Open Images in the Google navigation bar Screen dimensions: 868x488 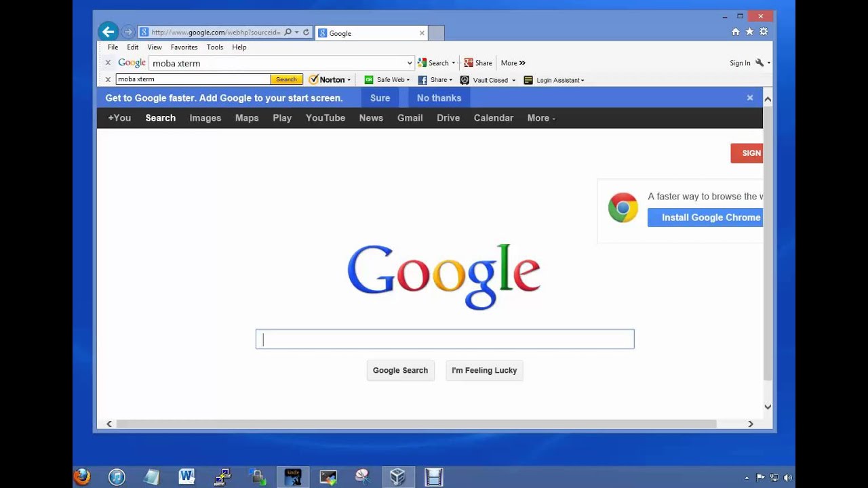pos(205,118)
